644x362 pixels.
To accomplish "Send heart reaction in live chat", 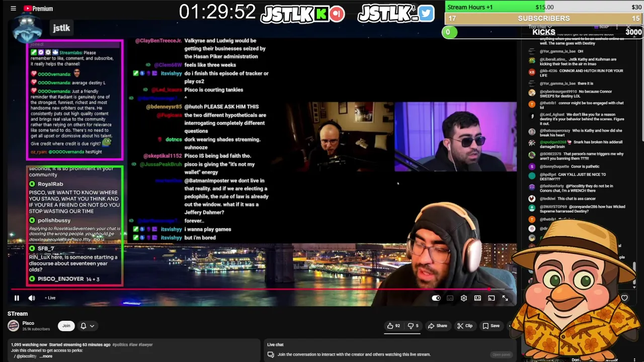I will click(624, 298).
